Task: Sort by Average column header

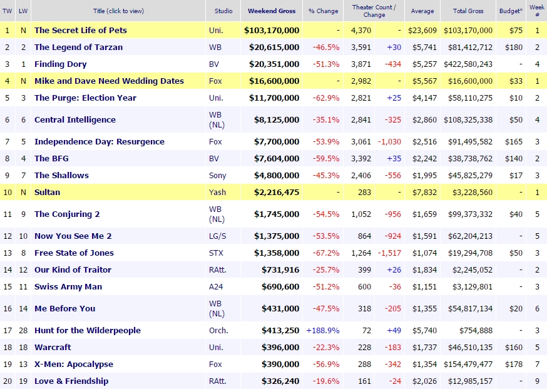Action: pos(422,11)
